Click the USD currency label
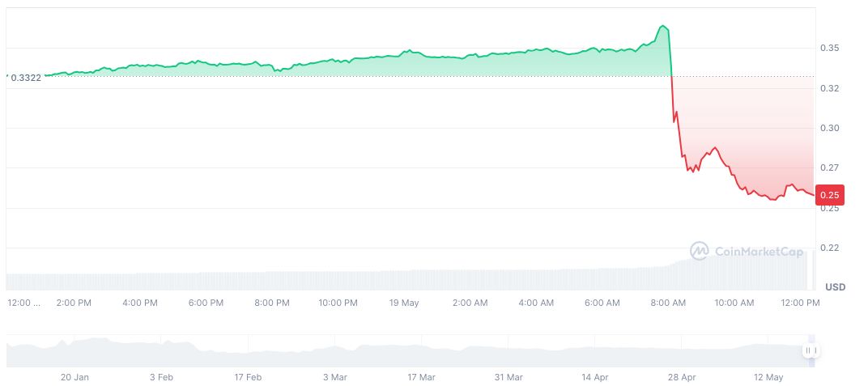 pos(835,287)
